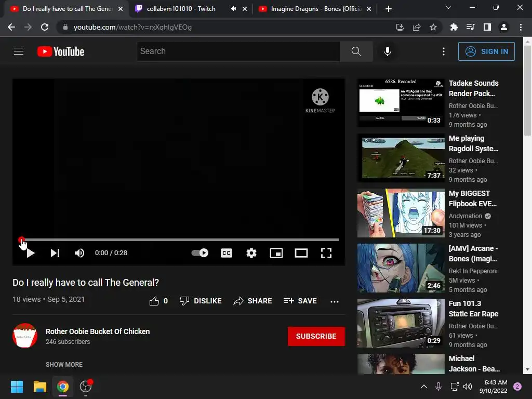
Task: Show hidden system tray icons
Action: [424, 387]
